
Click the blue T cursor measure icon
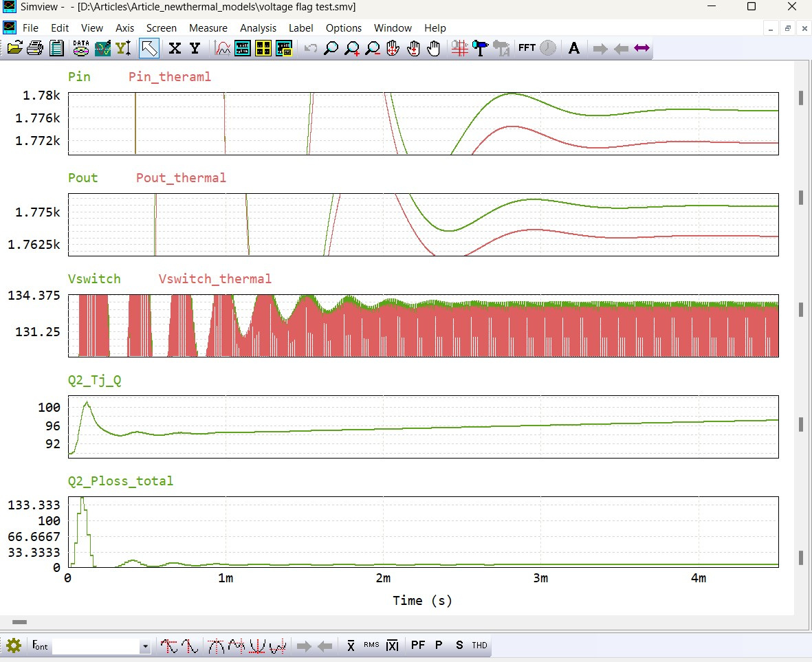pos(480,48)
